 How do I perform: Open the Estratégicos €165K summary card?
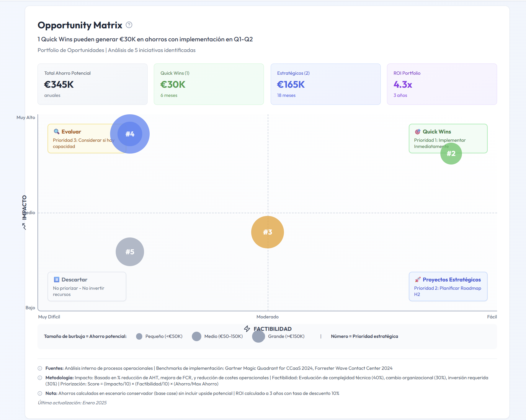click(326, 84)
